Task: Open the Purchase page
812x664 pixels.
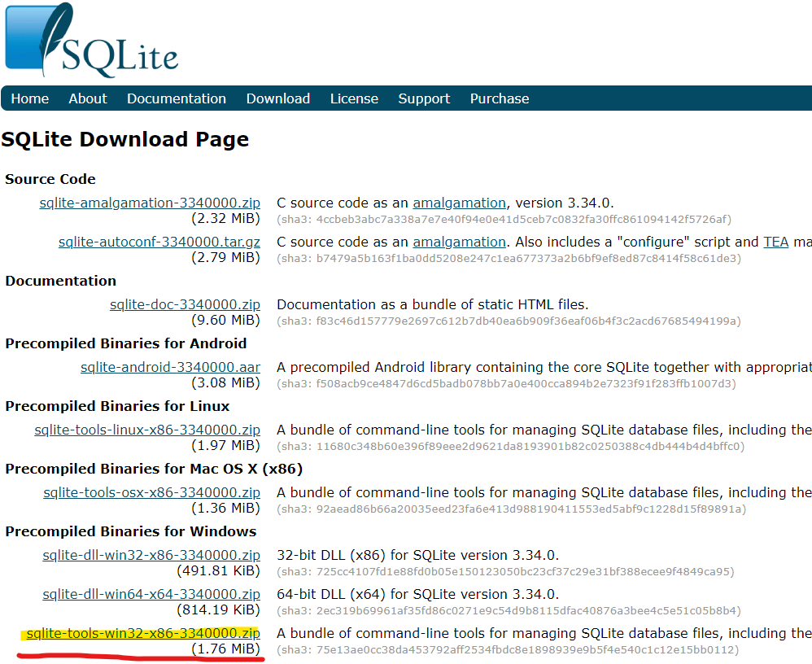Action: (499, 98)
